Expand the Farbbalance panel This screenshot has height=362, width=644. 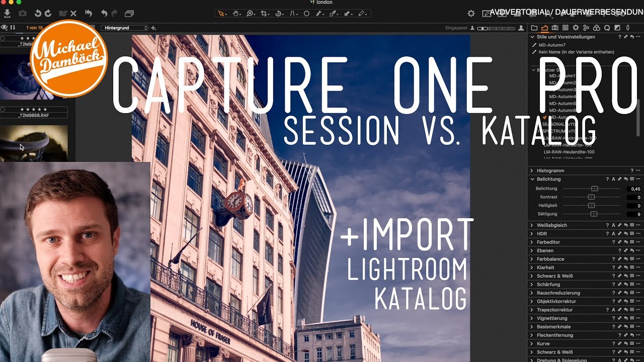532,259
